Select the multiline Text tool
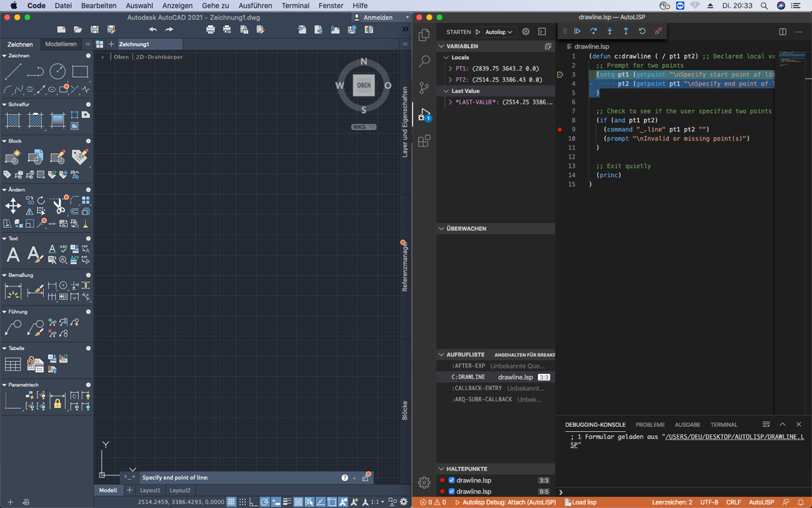Image resolution: width=812 pixels, height=508 pixels. [13, 255]
